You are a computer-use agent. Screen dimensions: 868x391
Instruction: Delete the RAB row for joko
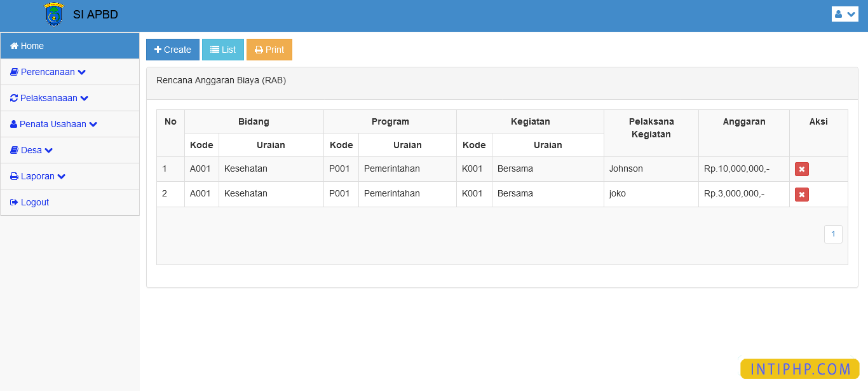pyautogui.click(x=801, y=194)
